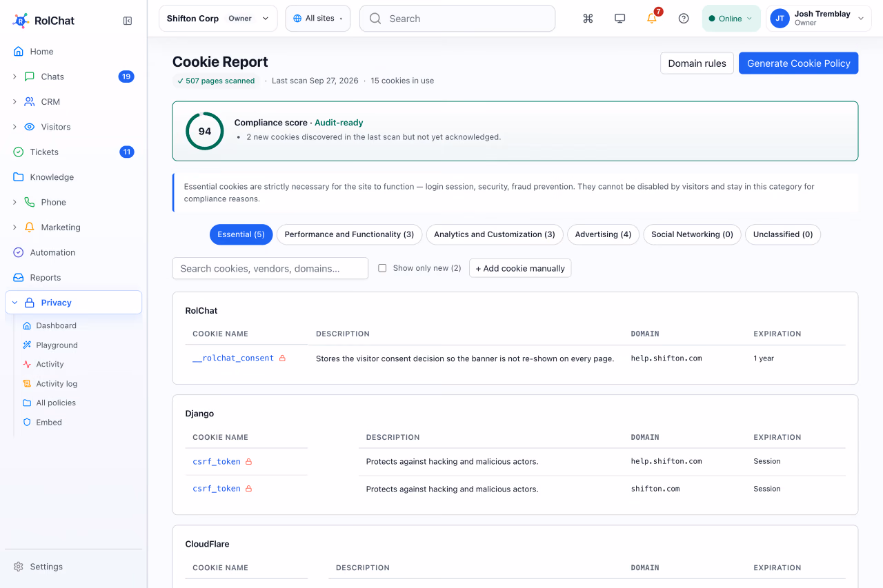This screenshot has width=883, height=588.
Task: Switch to Unclassified (0) tab
Action: click(x=783, y=234)
